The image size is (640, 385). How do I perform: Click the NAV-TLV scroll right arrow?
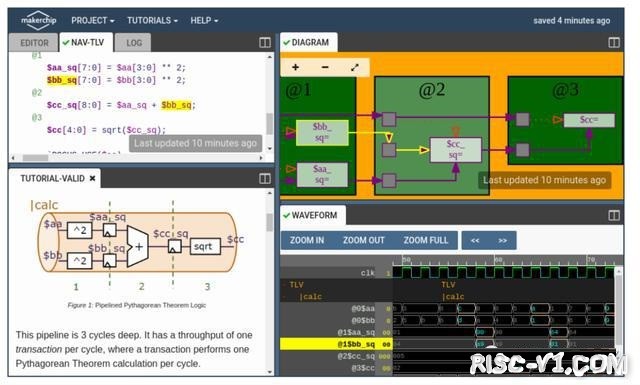click(261, 158)
